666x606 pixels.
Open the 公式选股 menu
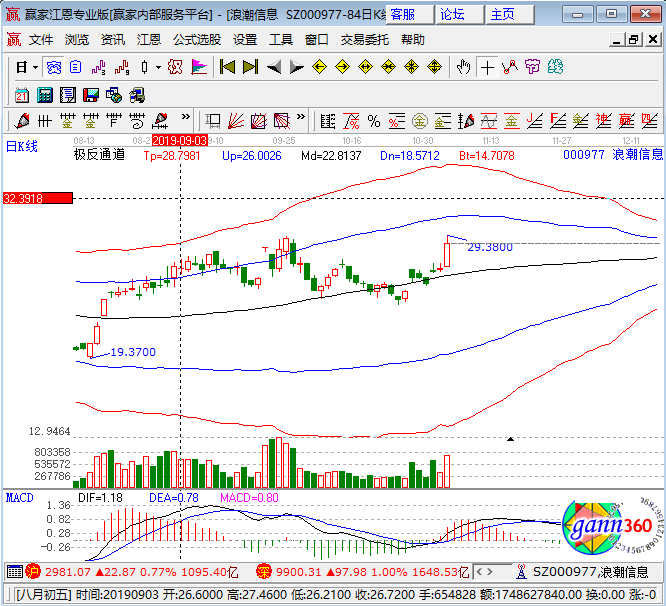[197, 40]
